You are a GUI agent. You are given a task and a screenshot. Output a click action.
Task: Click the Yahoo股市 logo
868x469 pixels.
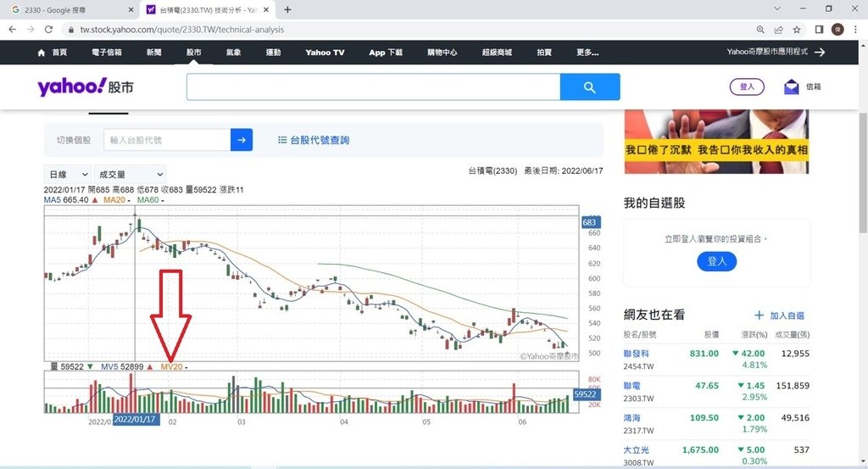(86, 87)
